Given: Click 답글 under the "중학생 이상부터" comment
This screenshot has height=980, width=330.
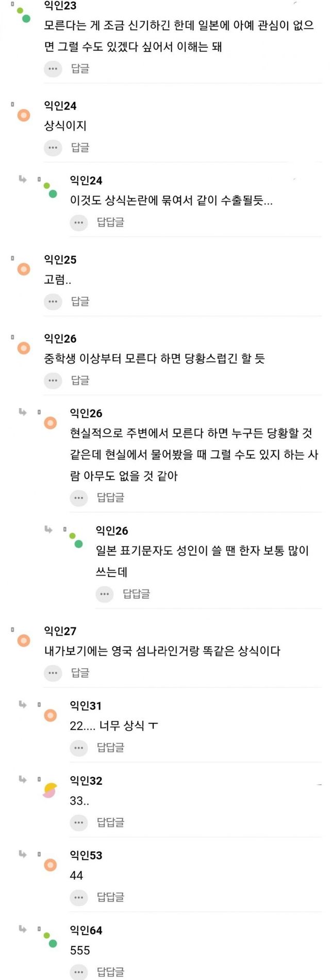Looking at the screenshot, I should point(80,381).
